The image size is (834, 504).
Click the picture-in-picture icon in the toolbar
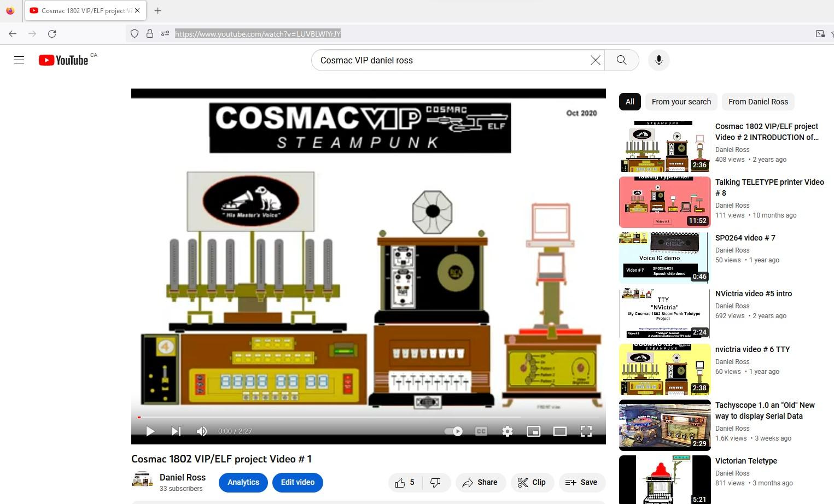820,34
